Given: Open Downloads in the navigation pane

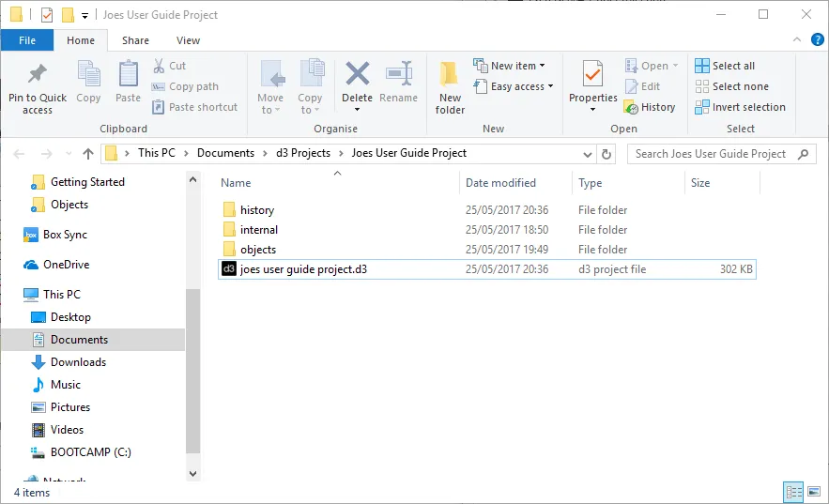Looking at the screenshot, I should (x=78, y=362).
